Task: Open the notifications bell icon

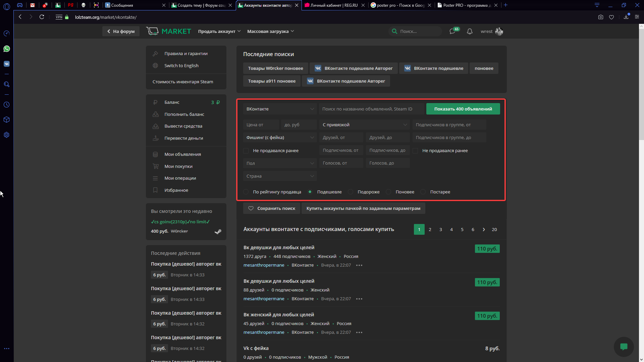Action: pos(470,31)
